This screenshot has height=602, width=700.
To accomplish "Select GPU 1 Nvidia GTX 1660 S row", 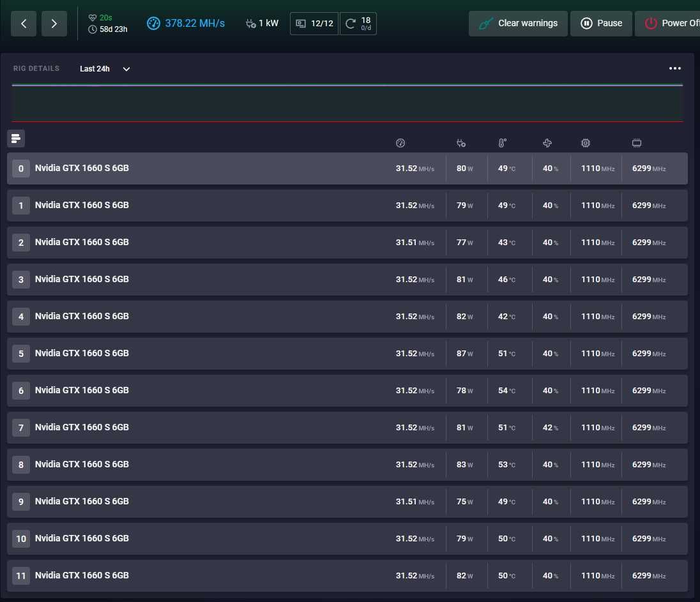I will point(347,206).
